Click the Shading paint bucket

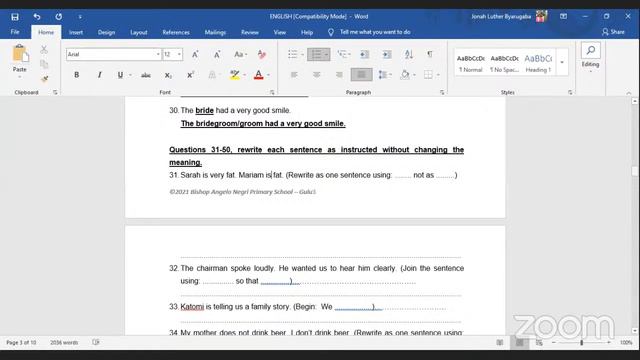pyautogui.click(x=405, y=75)
